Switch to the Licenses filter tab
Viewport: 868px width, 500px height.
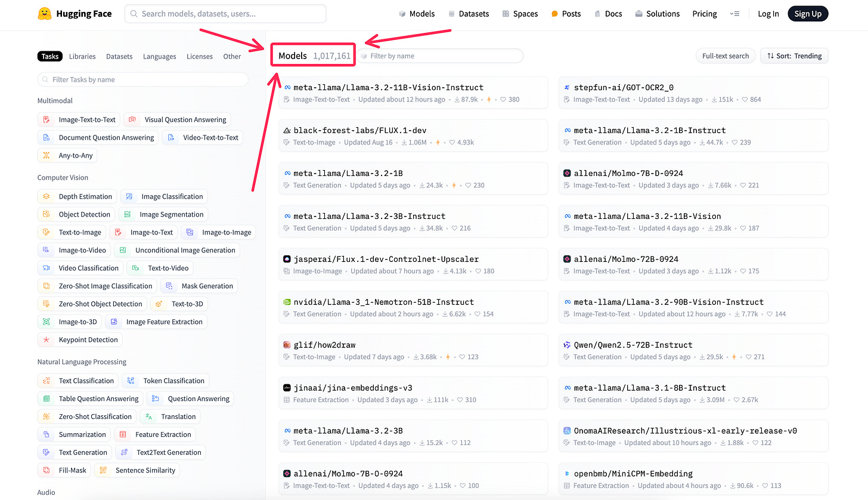pyautogui.click(x=200, y=56)
